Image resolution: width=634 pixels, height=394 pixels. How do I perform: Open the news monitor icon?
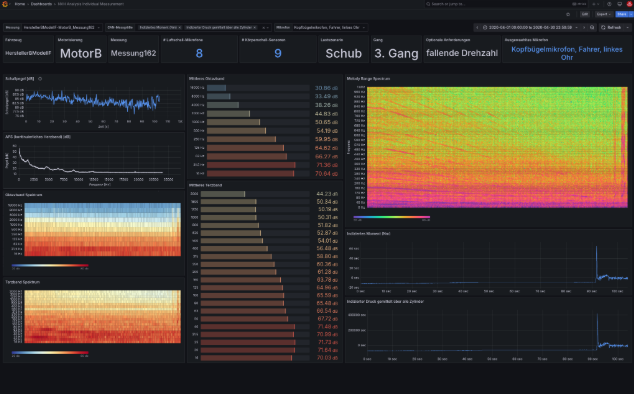coord(619,4)
